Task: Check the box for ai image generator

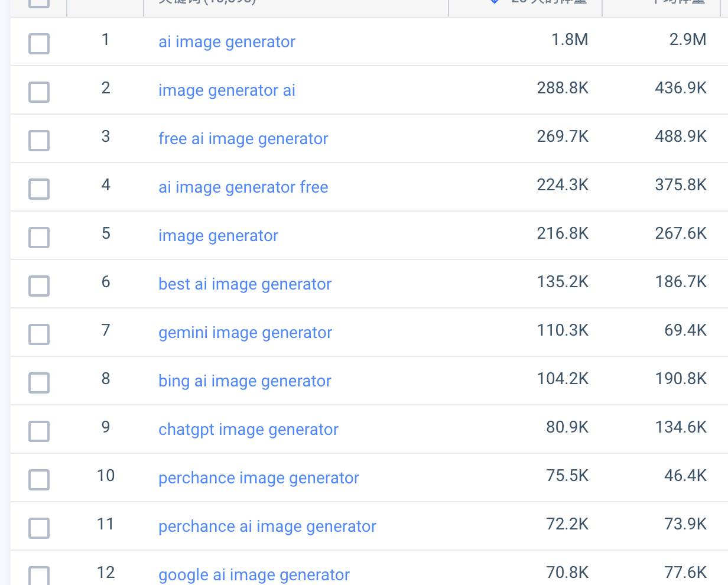Action: pyautogui.click(x=39, y=44)
